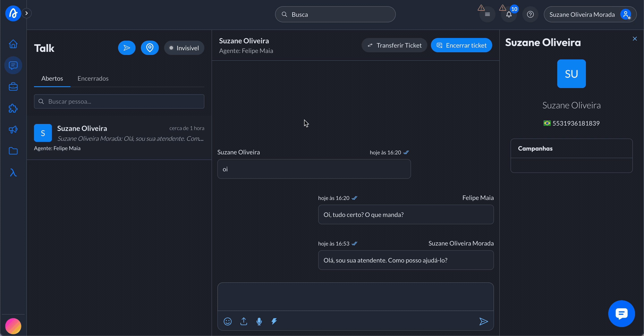Expand the sidebar with chevron arrow

tap(27, 13)
